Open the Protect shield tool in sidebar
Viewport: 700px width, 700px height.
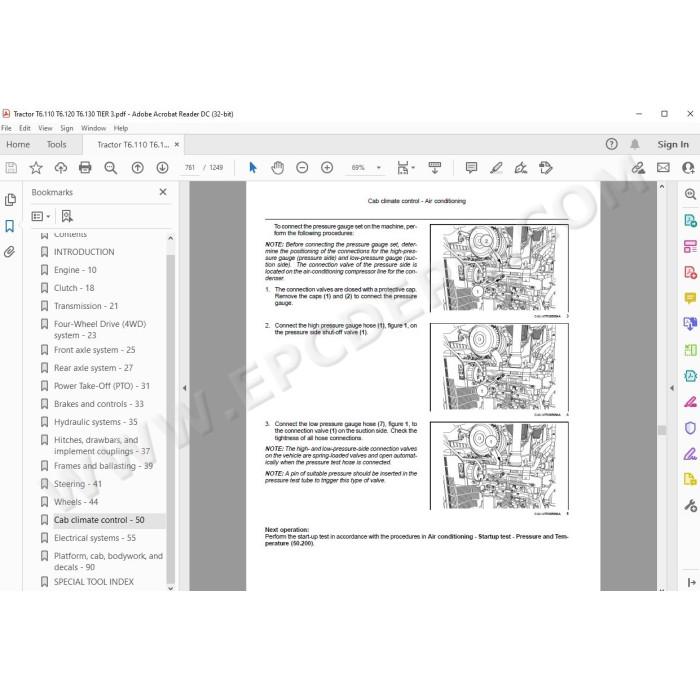[690, 428]
